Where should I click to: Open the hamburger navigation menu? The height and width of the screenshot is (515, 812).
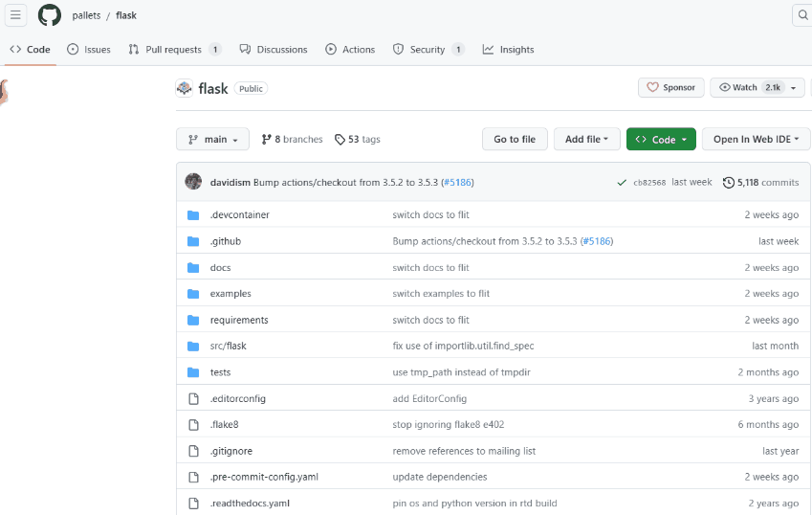tap(15, 15)
